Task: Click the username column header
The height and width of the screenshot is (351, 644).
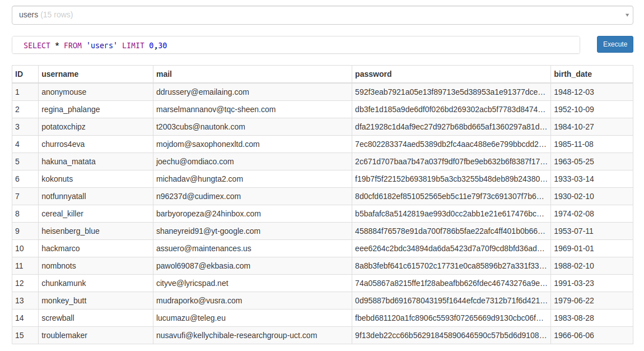Action: tap(60, 74)
